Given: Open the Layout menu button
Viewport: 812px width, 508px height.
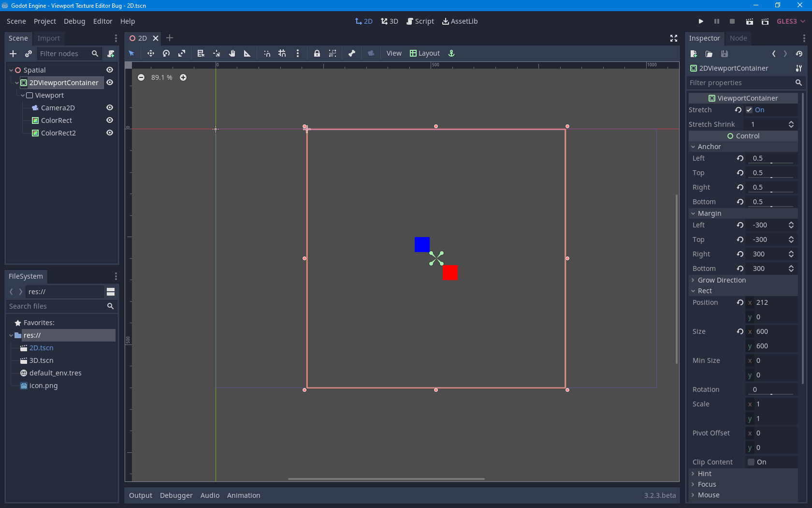Looking at the screenshot, I should 425,53.
